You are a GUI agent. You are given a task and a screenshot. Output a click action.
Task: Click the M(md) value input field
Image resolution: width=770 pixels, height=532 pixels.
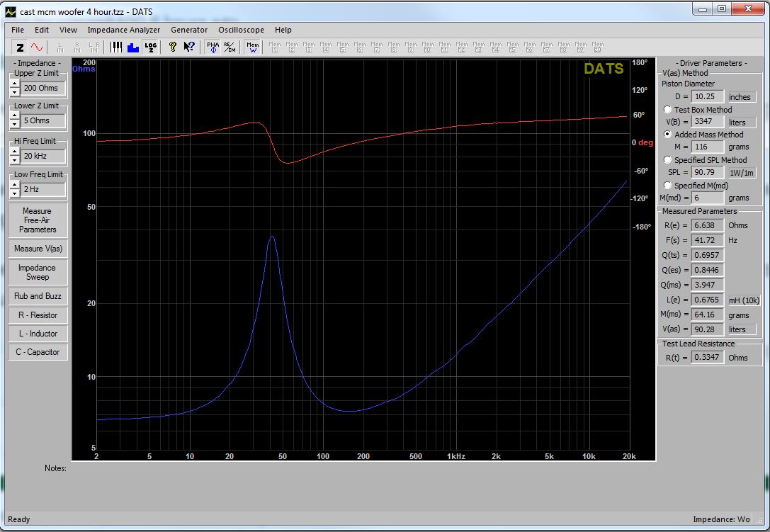[x=708, y=198]
